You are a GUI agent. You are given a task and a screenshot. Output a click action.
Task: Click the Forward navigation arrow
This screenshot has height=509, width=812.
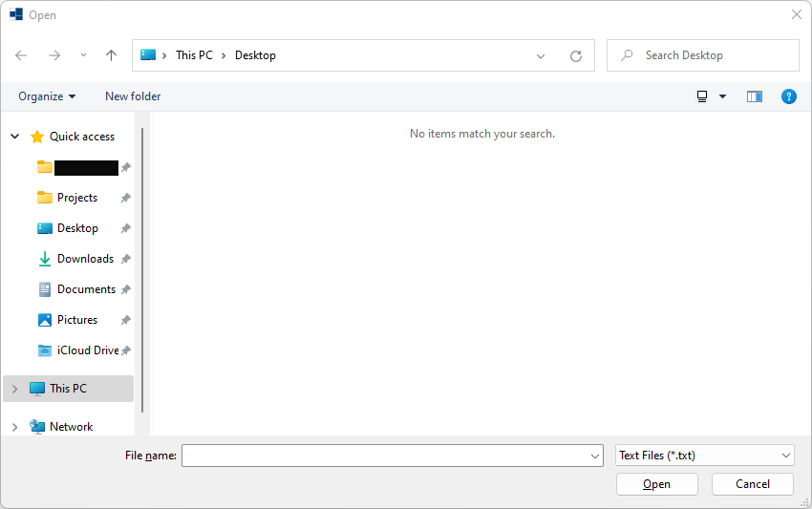click(x=54, y=55)
